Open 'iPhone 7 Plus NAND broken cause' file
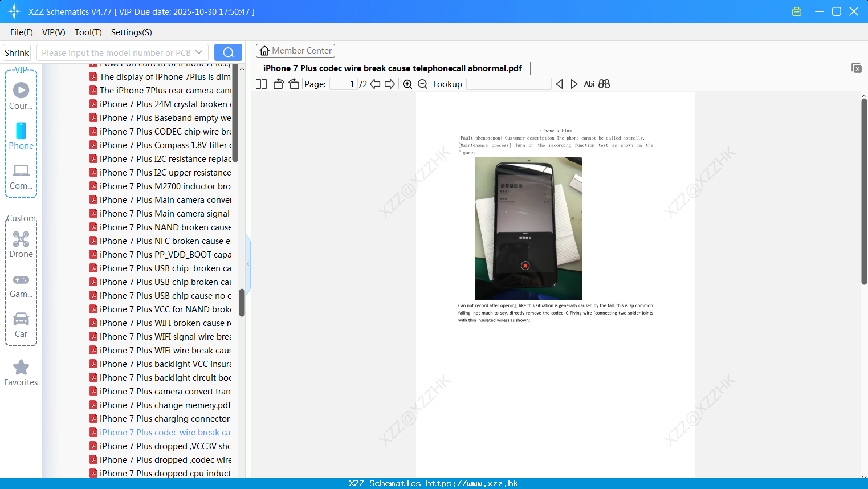Screen dimensions: 868x489 point(161,227)
